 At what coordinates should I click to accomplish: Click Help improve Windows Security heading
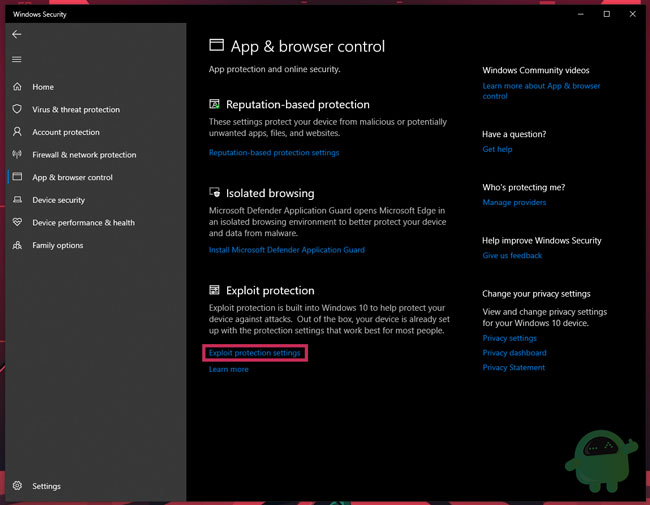coord(541,240)
